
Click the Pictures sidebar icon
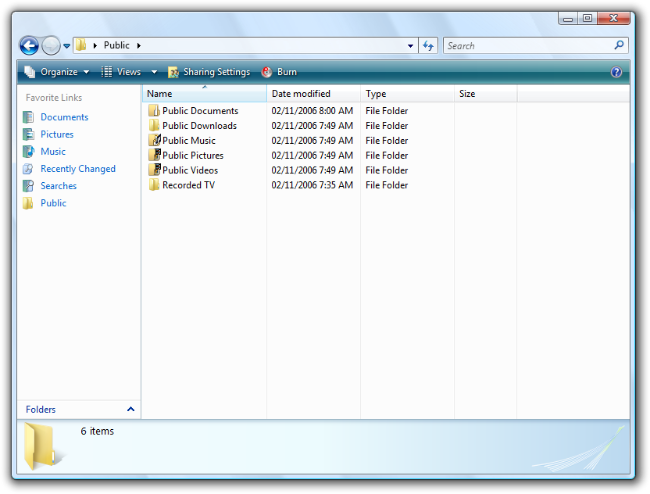[28, 134]
